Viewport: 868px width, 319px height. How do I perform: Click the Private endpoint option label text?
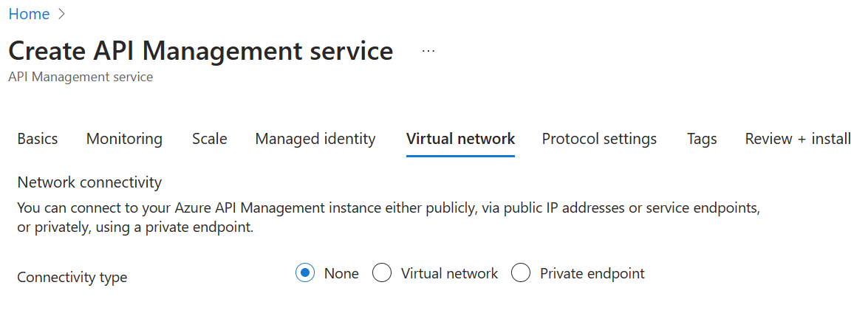pyautogui.click(x=592, y=273)
